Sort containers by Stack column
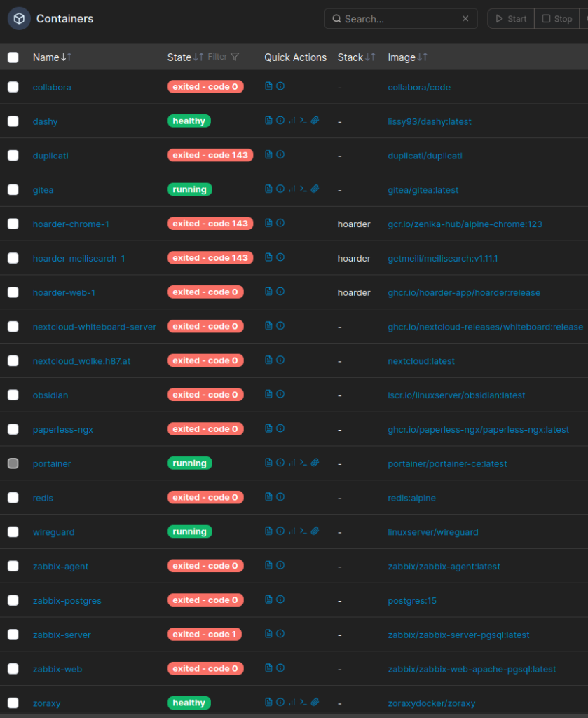 [357, 57]
